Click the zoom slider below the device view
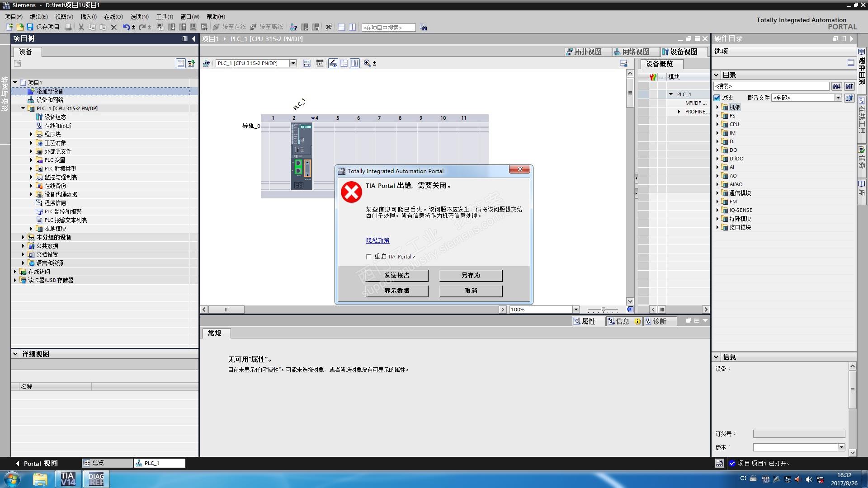Image resolution: width=868 pixels, height=488 pixels. [x=603, y=310]
